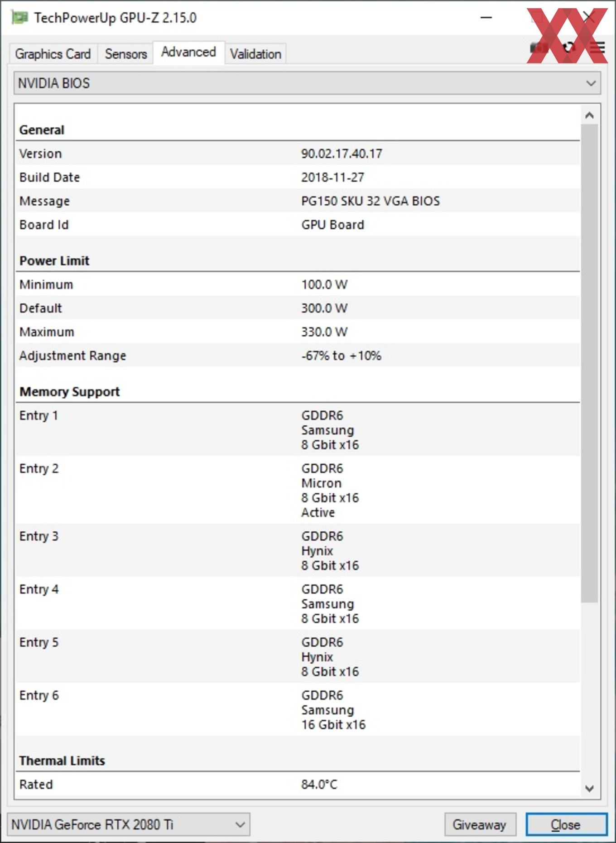Click the refresh icon near the top right

tap(569, 47)
